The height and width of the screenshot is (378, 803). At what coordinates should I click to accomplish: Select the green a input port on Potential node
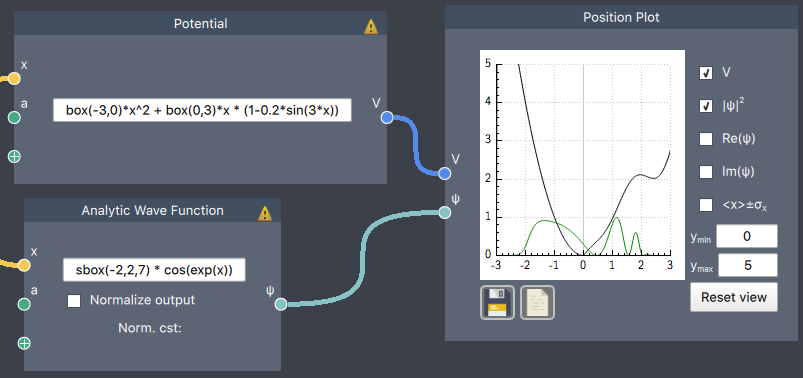(x=14, y=118)
